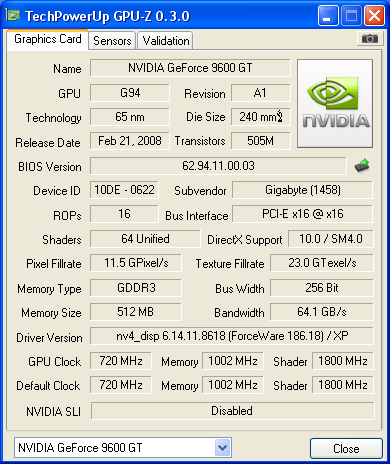Open the graphics card selection dropdown
The width and height of the screenshot is (390, 464).
coord(222,448)
